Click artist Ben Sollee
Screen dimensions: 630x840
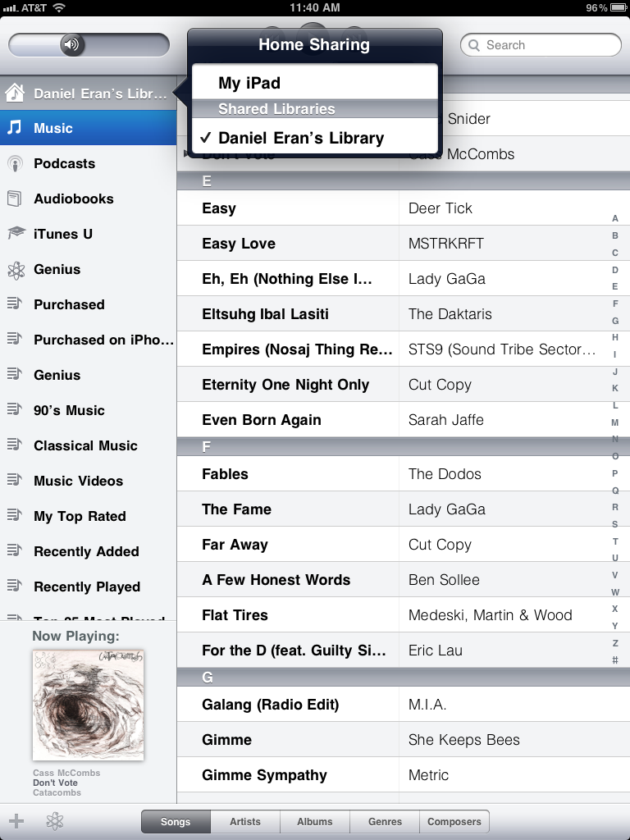pyautogui.click(x=444, y=580)
